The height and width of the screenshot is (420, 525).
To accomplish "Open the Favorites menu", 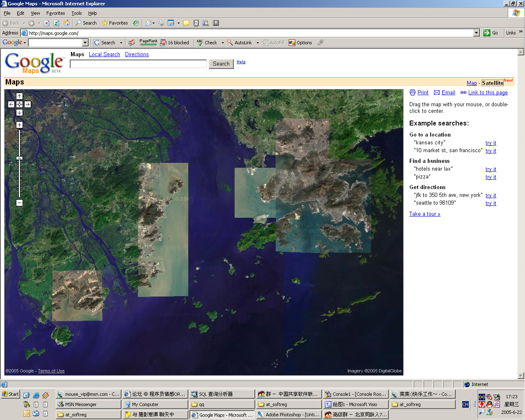I will [x=55, y=13].
